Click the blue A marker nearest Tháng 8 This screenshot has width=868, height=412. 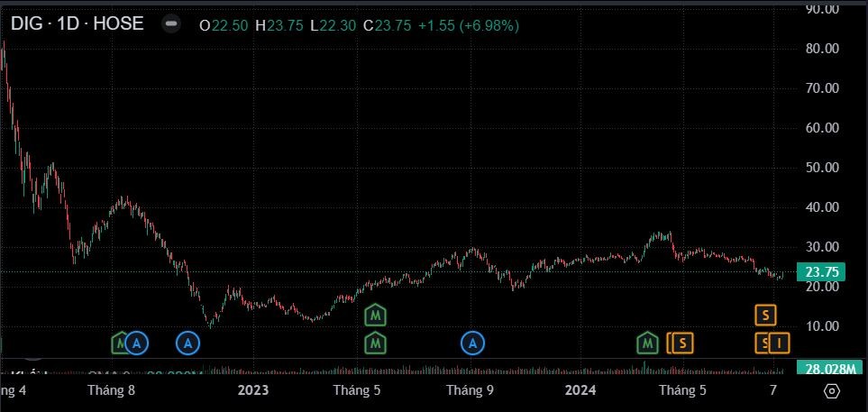pos(137,343)
